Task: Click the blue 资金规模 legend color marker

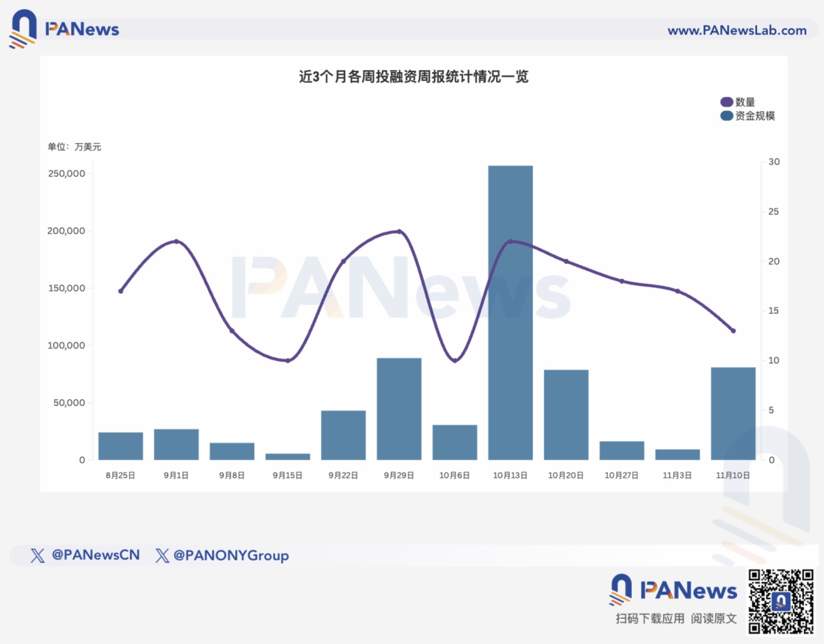Action: pyautogui.click(x=726, y=116)
